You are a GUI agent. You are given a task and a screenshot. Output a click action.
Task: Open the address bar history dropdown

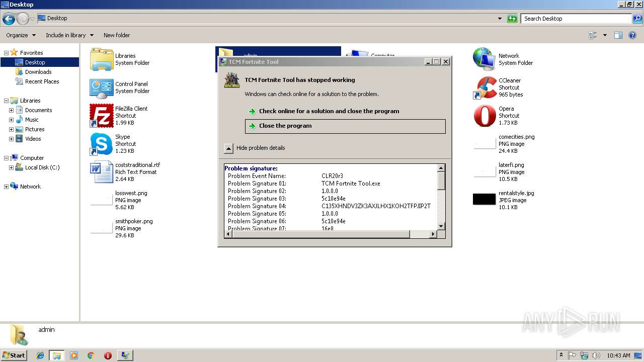point(500,19)
